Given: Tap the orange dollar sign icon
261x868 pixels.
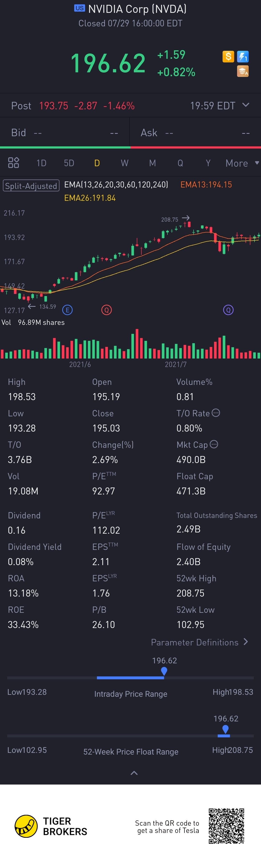Looking at the screenshot, I should [228, 56].
